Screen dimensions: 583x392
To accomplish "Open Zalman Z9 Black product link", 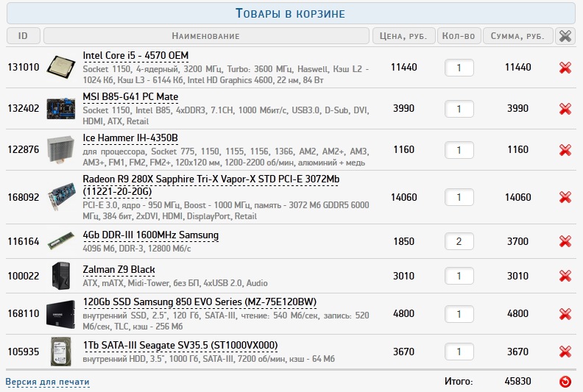I will 119,270.
